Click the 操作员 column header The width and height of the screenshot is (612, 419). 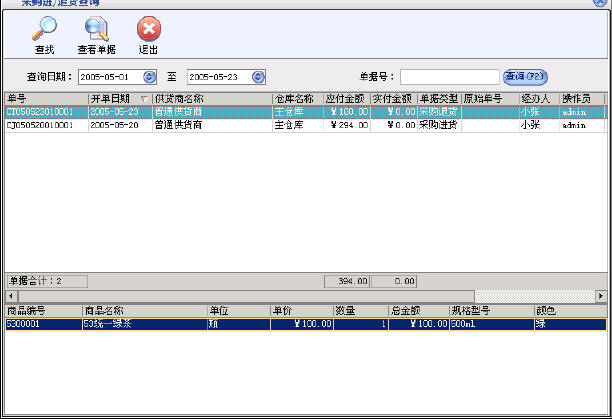coord(582,99)
